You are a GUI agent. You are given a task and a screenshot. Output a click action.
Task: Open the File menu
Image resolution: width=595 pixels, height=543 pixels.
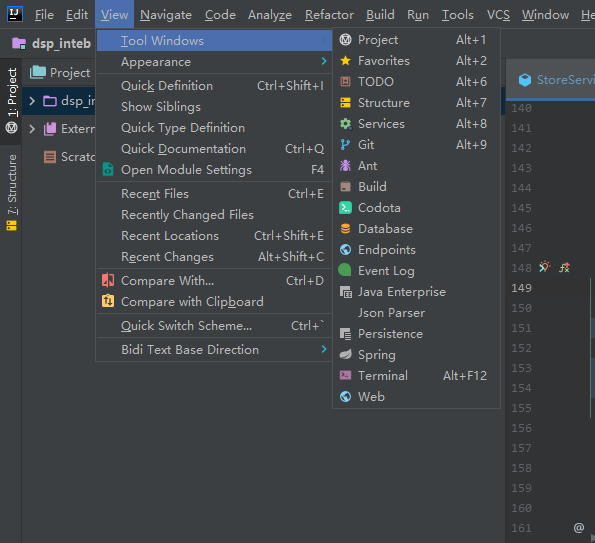click(44, 15)
